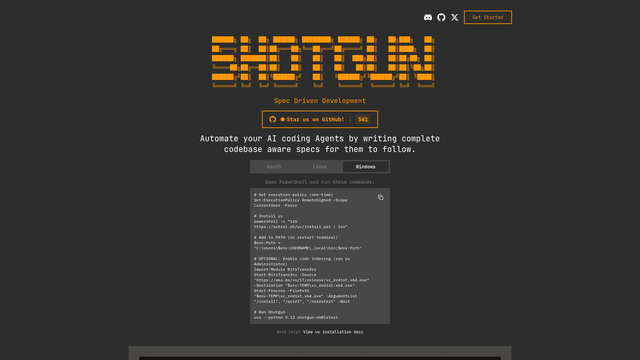Click the "# Run Shotgun" comment line
The width and height of the screenshot is (640, 360).
click(x=269, y=312)
